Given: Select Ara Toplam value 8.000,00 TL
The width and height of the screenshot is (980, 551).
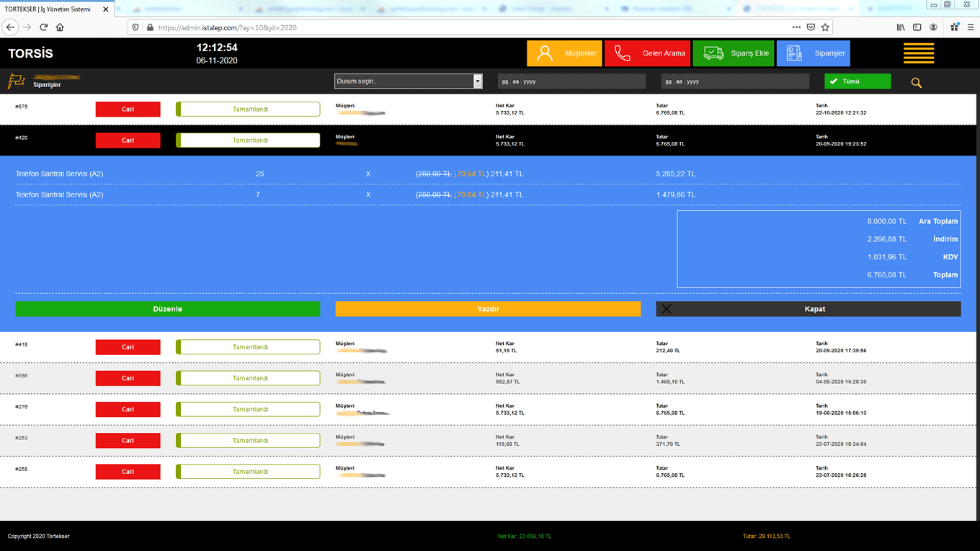Looking at the screenshot, I should point(887,221).
